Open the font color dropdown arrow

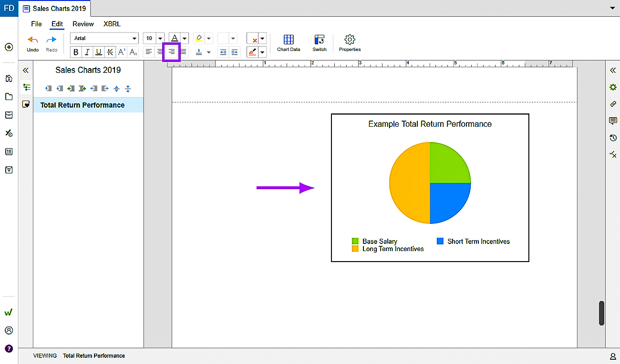pyautogui.click(x=185, y=38)
